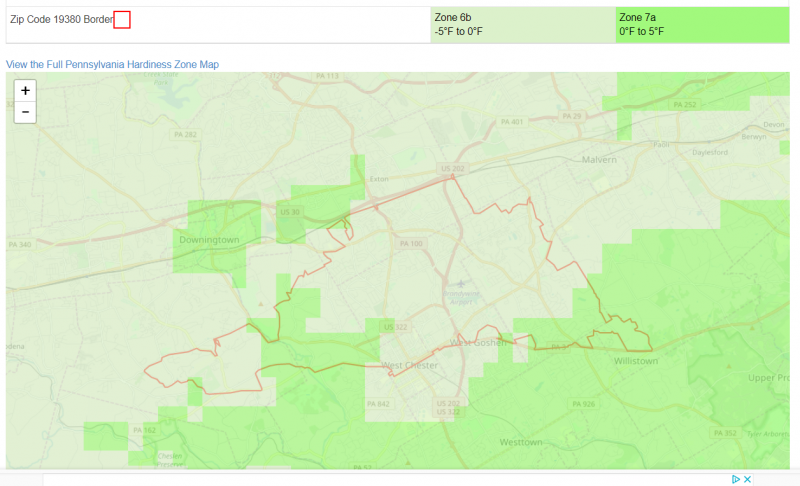This screenshot has width=800, height=486.
Task: Click the Westtown label on the map
Action: click(x=520, y=442)
